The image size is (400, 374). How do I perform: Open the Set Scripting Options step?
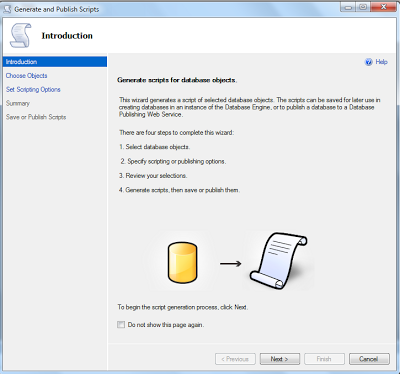[x=33, y=89]
